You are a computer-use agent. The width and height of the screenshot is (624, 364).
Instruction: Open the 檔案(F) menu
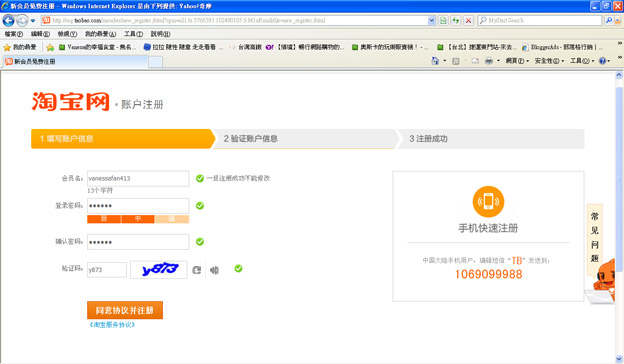[14, 34]
